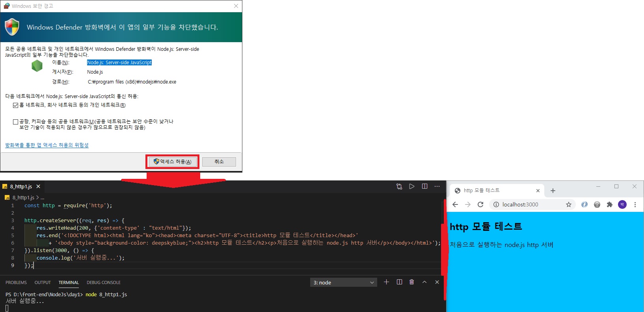Click 'require' keyword on code line 1

(x=74, y=205)
